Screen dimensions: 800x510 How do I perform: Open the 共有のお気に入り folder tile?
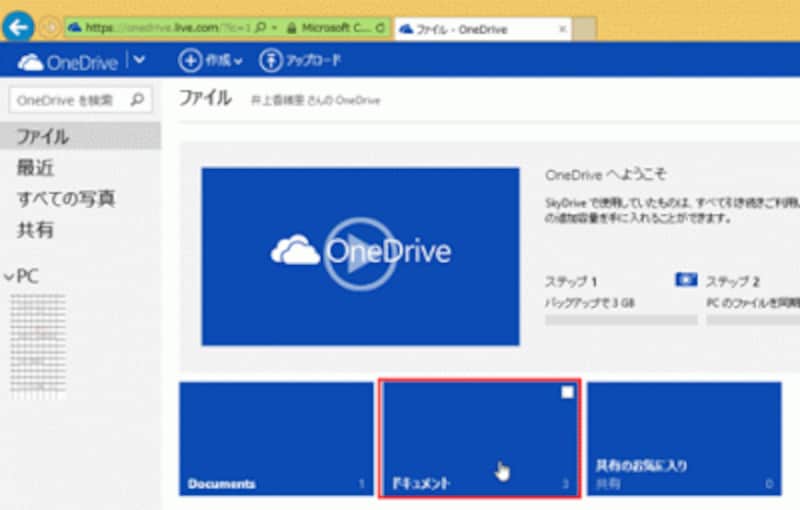[684, 439]
